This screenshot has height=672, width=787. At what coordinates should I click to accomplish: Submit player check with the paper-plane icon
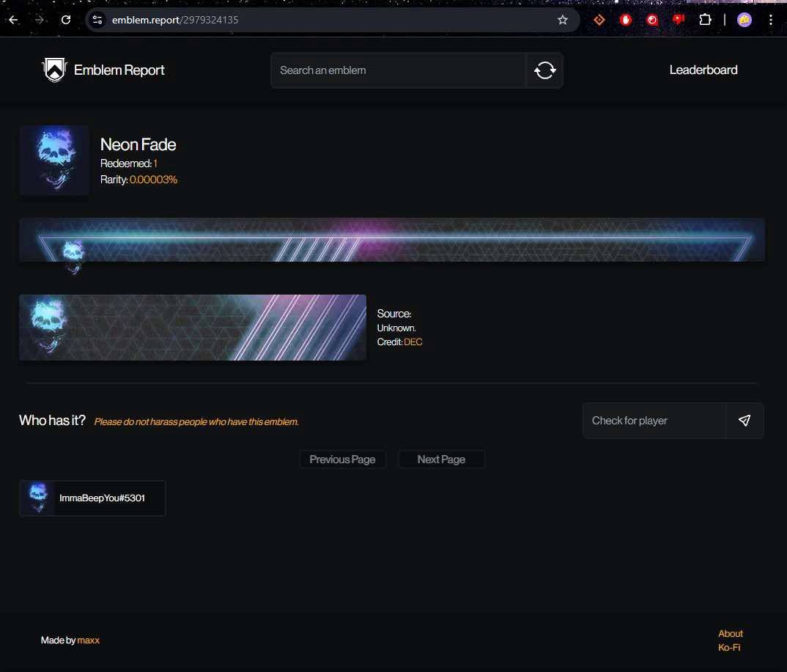(x=744, y=421)
